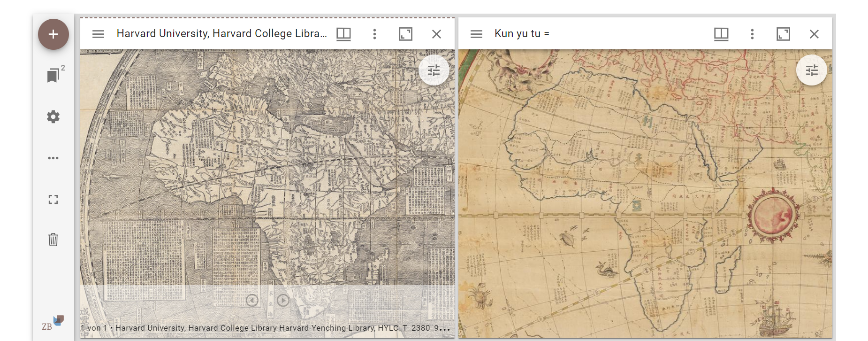Open window views layout in Kun yu tu window
Image resolution: width=868 pixels, height=341 pixels.
(721, 34)
